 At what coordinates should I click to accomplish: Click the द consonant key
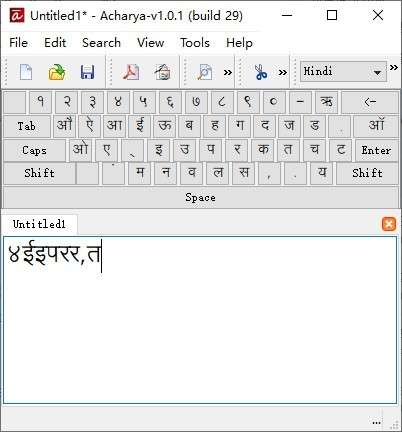pyautogui.click(x=265, y=126)
